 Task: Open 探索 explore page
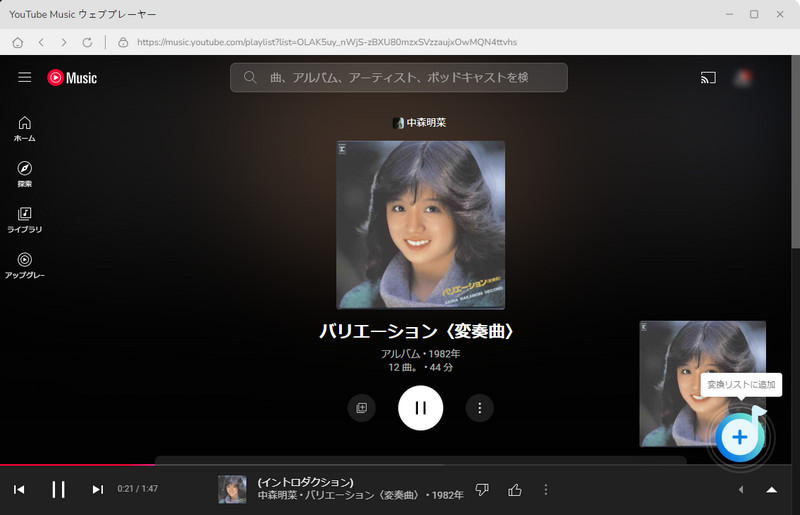click(x=24, y=174)
